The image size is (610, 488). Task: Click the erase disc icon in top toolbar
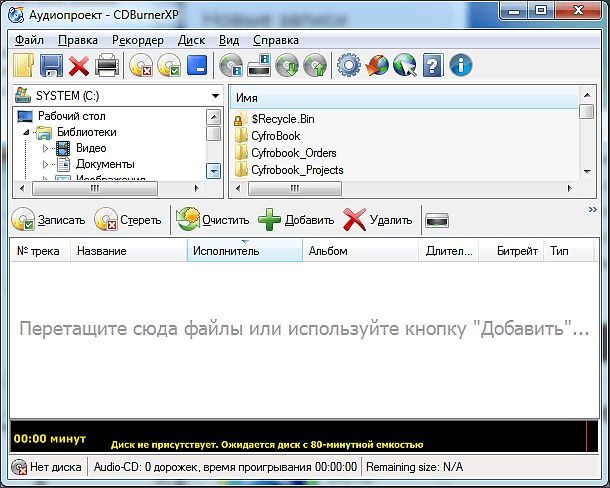(x=141, y=65)
